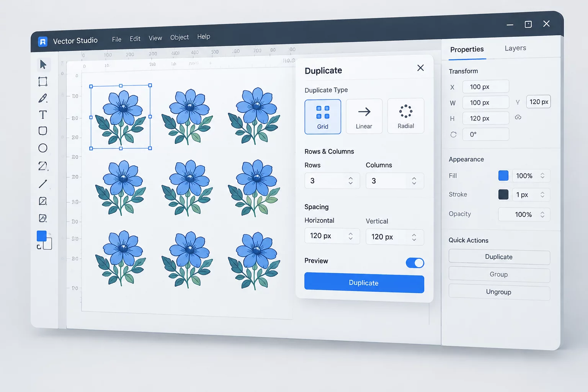Choose the Linear duplicate type
This screenshot has height=392, width=588.
tap(364, 116)
